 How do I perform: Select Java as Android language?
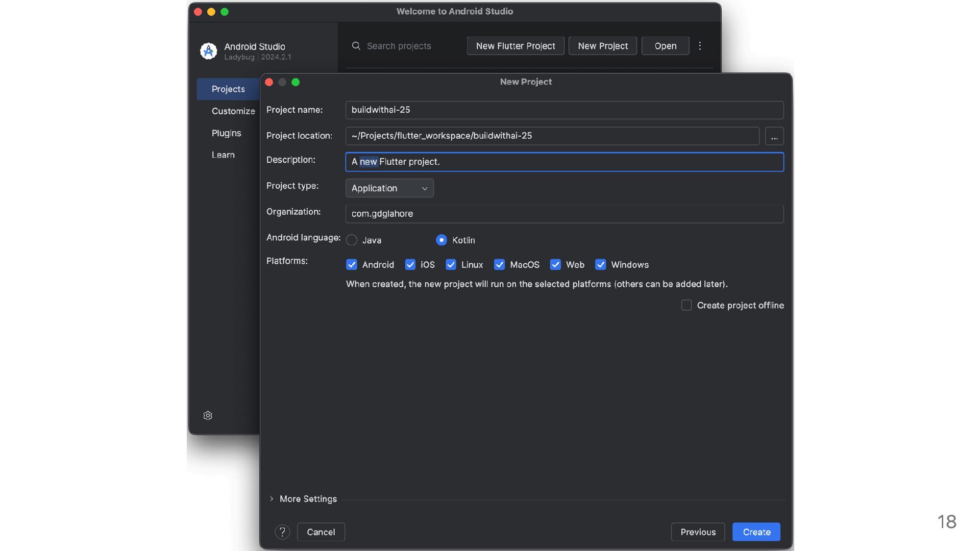(x=352, y=240)
